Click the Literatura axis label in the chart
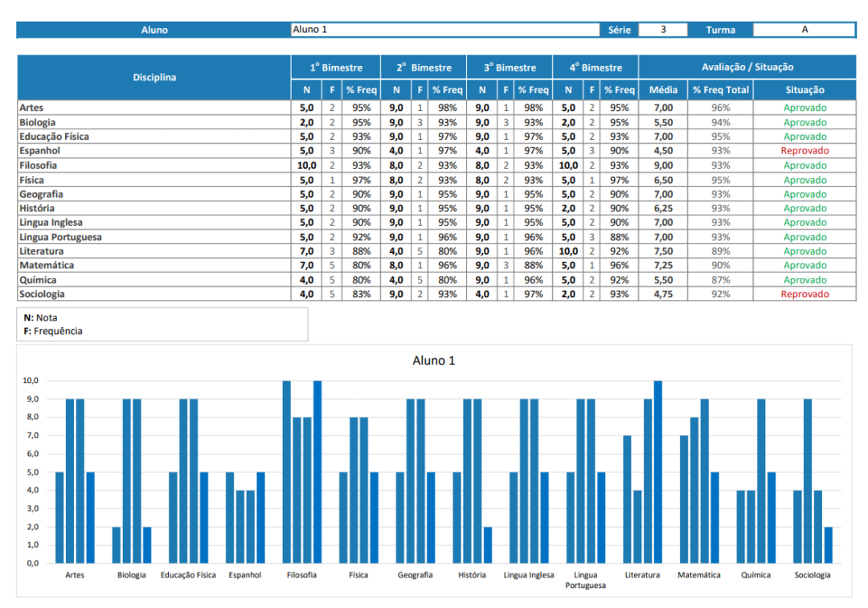The height and width of the screenshot is (608, 868). pos(643,575)
